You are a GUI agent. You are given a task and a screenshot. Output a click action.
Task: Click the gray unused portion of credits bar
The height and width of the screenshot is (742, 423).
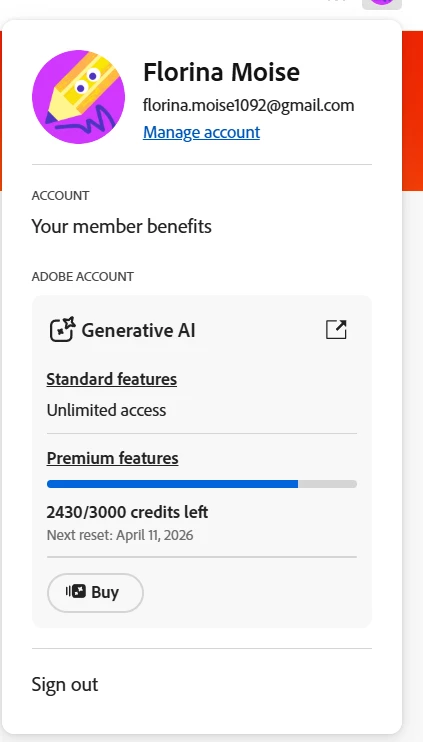(x=327, y=484)
